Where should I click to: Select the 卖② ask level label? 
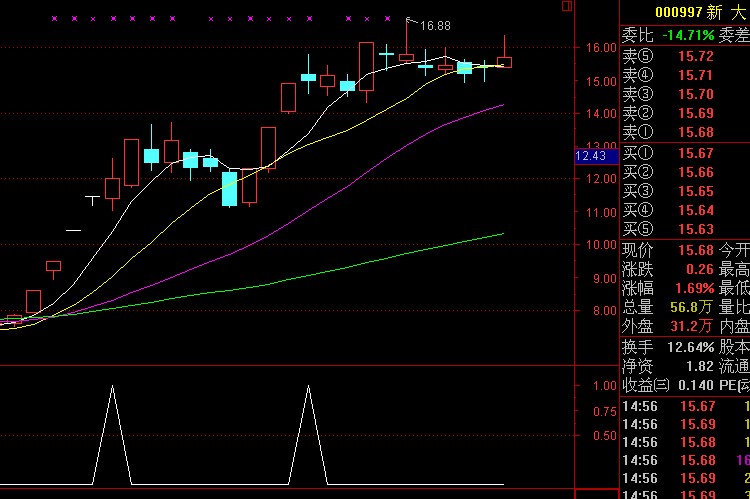638,113
